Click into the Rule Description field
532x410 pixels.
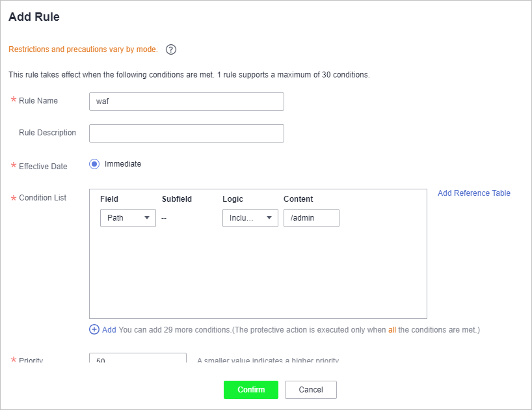pyautogui.click(x=186, y=133)
